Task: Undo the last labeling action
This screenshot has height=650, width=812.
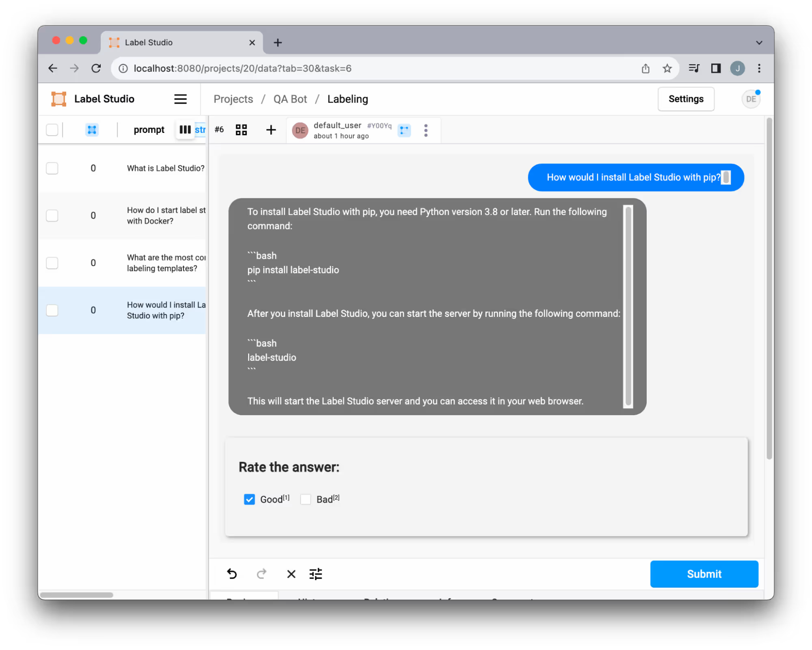Action: (x=232, y=574)
